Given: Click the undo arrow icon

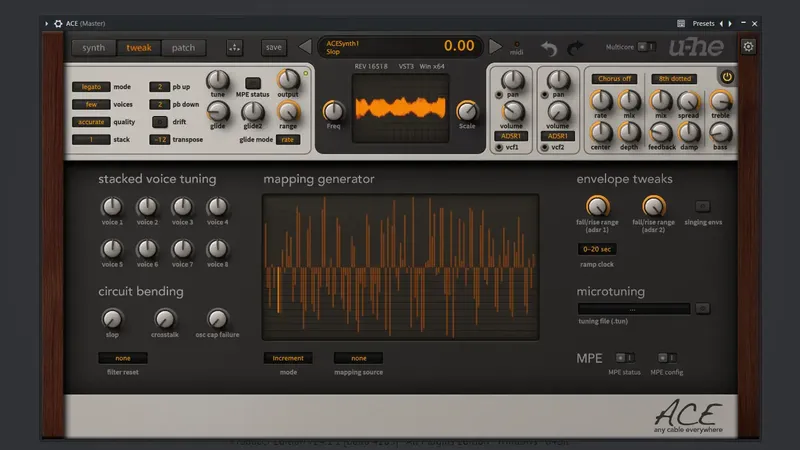Looking at the screenshot, I should [549, 48].
